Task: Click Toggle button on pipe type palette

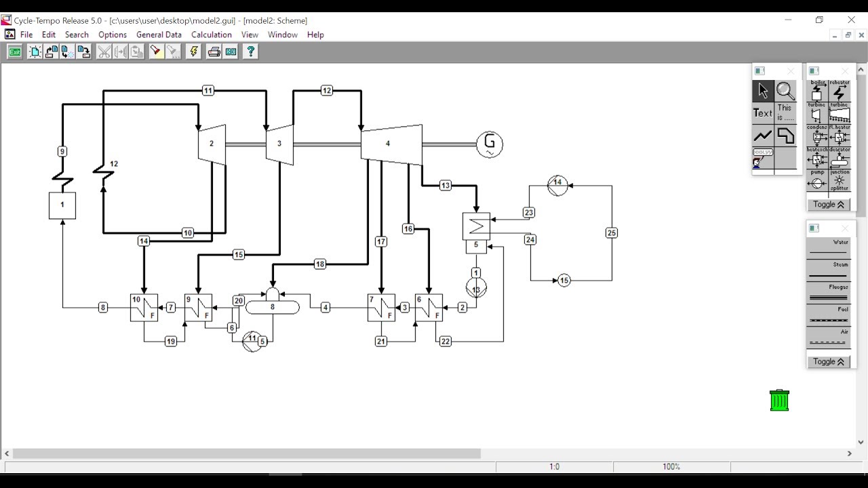Action: (829, 361)
